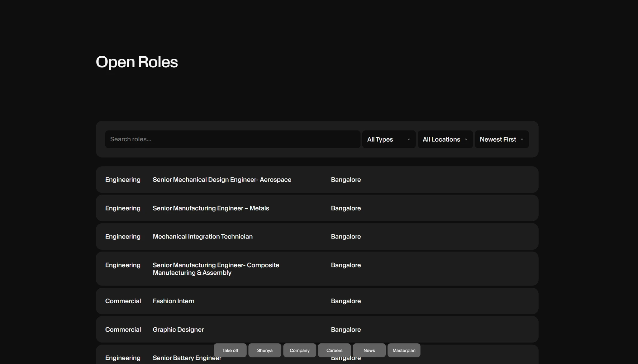The image size is (638, 364).
Task: Click the Search roles input field
Action: pyautogui.click(x=232, y=139)
